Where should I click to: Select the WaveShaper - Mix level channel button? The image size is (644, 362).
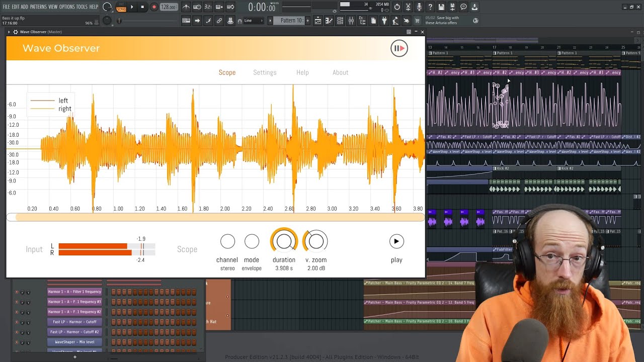point(75,342)
